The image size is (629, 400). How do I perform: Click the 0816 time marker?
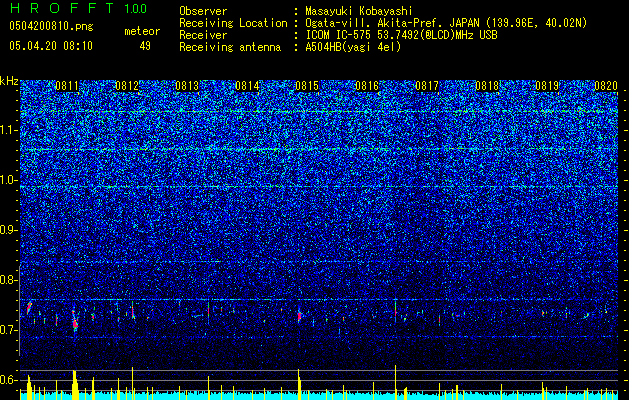tap(367, 86)
